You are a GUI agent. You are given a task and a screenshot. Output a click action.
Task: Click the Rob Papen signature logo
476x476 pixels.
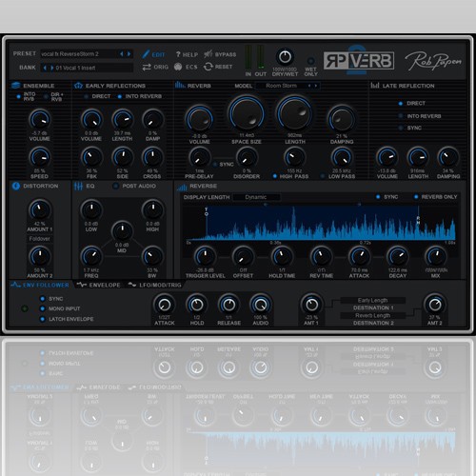point(433,61)
